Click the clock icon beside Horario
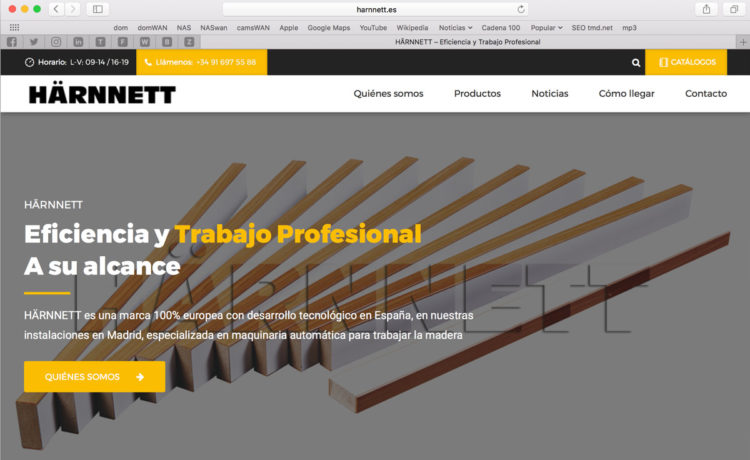The image size is (750, 460). pyautogui.click(x=30, y=62)
